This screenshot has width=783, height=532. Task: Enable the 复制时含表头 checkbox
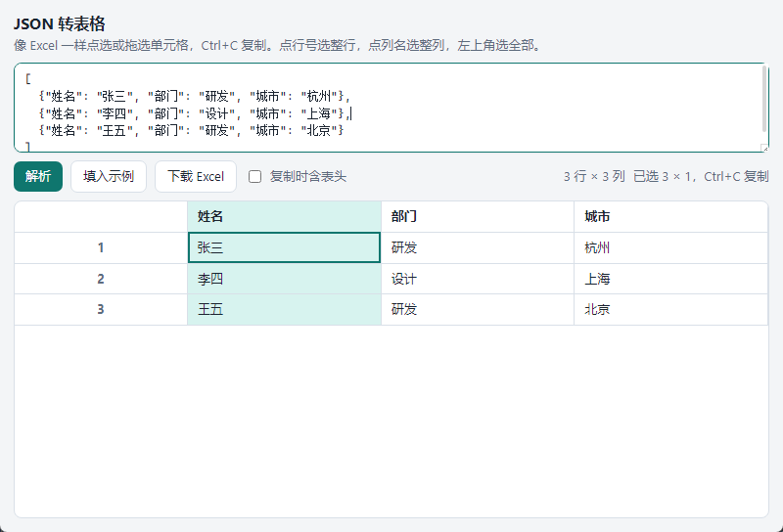254,177
